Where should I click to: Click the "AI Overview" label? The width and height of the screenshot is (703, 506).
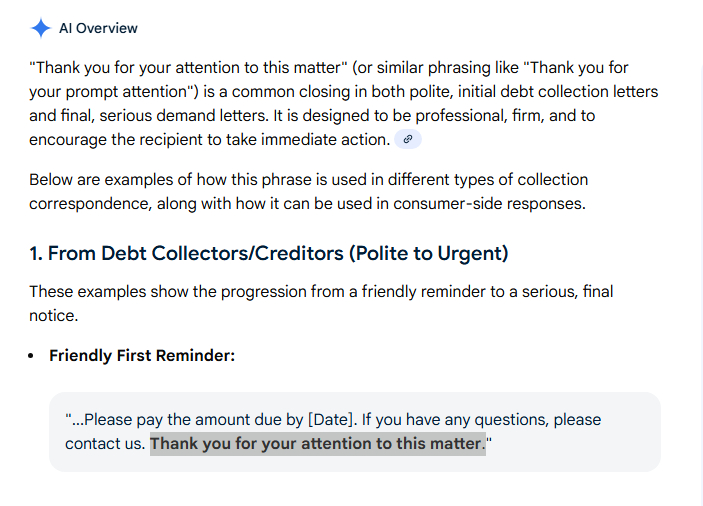click(x=98, y=28)
